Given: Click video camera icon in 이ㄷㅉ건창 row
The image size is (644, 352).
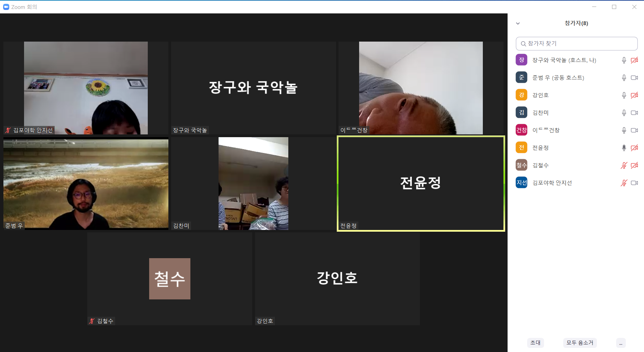Looking at the screenshot, I should (634, 130).
